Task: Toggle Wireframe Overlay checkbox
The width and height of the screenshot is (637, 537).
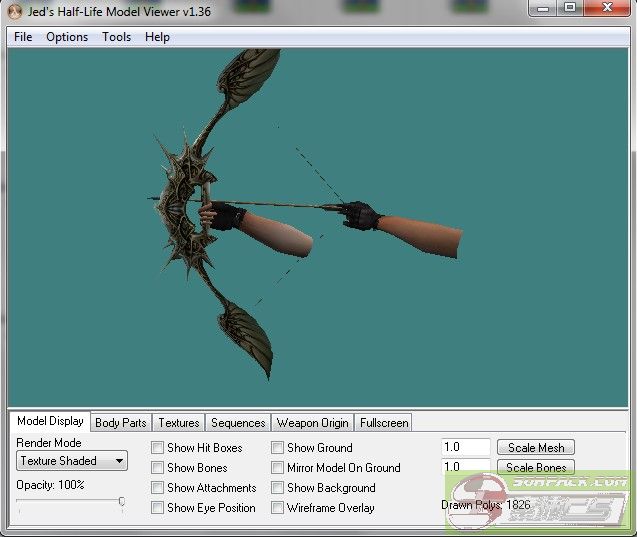Action: 277,508
